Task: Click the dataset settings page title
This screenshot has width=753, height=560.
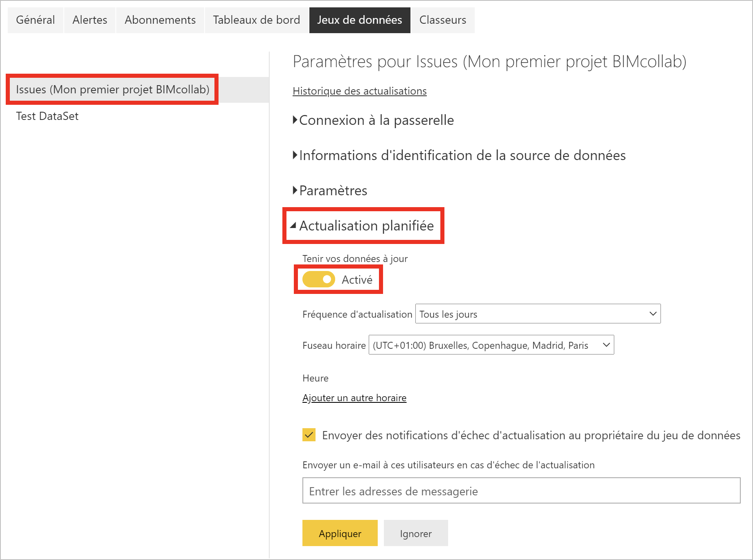Action: [x=489, y=61]
